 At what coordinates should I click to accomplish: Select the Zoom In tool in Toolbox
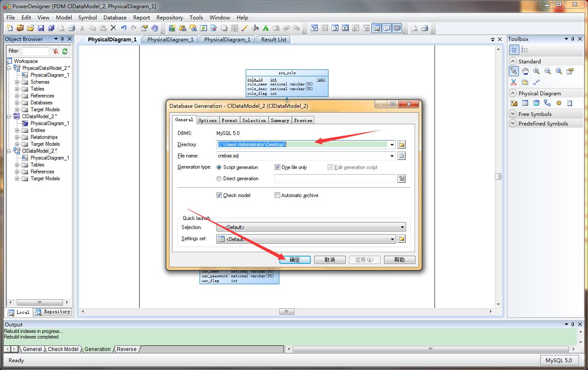(x=536, y=71)
